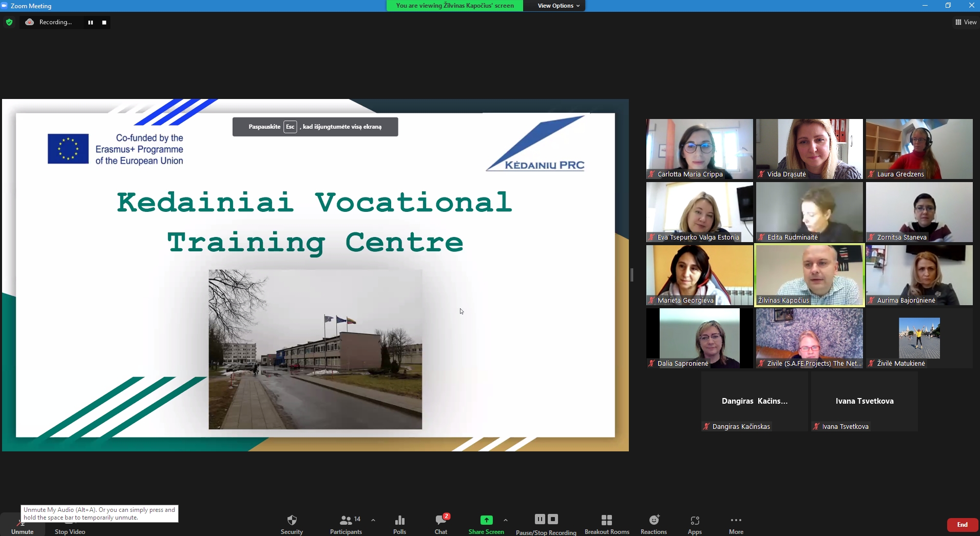Select Laura Gredzens video tile

[x=919, y=149]
